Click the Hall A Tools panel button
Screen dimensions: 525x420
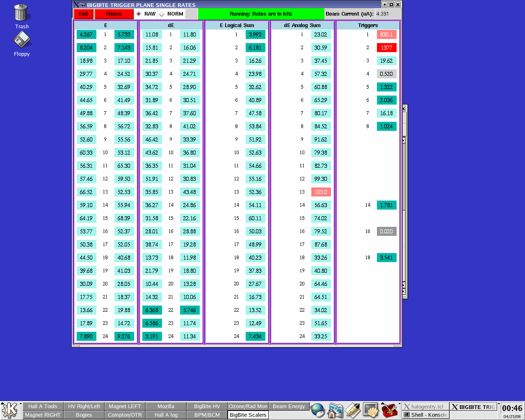pyautogui.click(x=43, y=406)
